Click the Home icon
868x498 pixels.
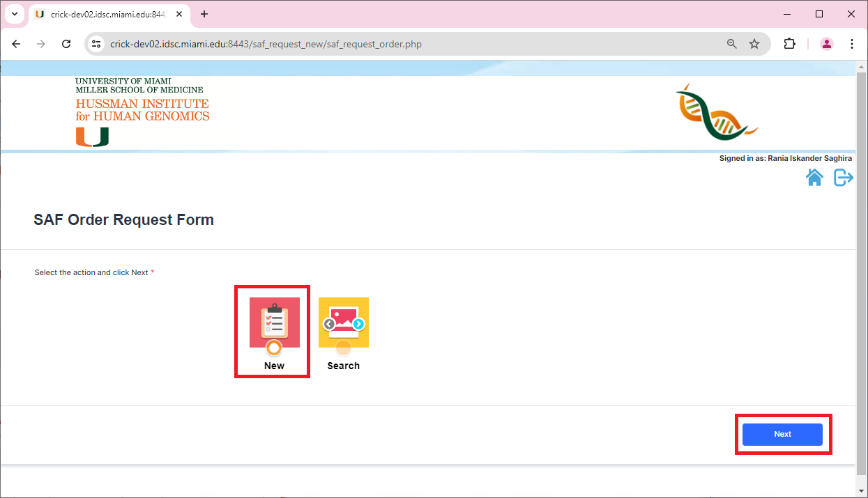click(814, 178)
